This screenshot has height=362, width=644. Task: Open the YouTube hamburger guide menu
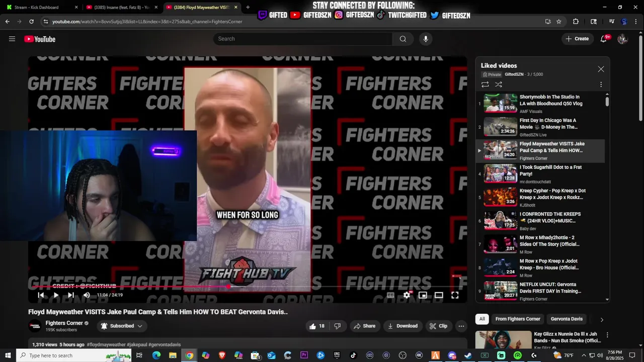[12, 39]
